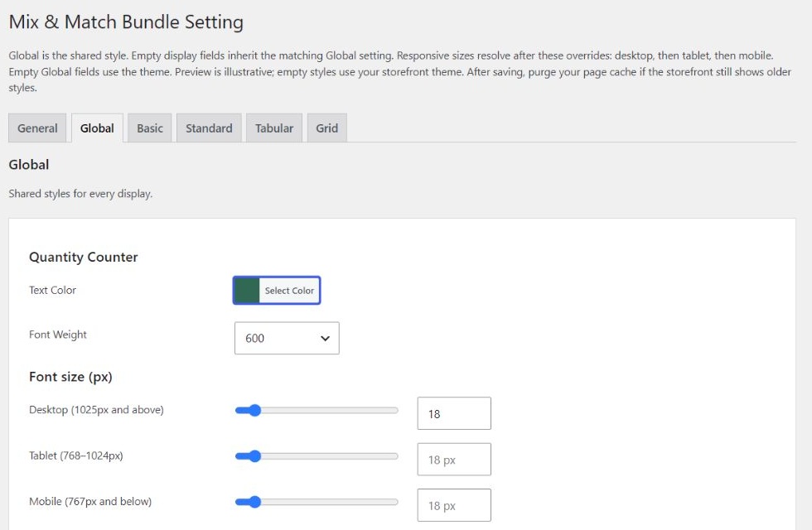
Task: Select the Global tab
Action: click(97, 128)
